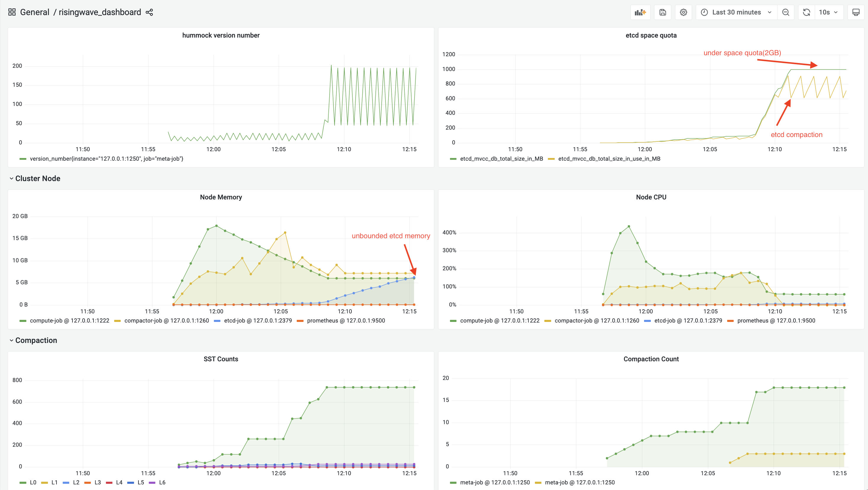Save the current dashboard
Screen dimensions: 868x490
tap(662, 12)
